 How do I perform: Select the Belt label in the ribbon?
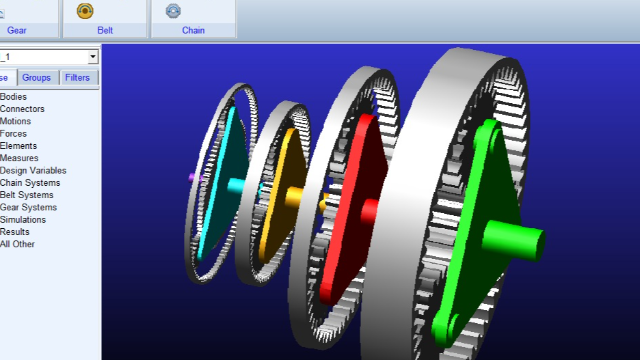pyautogui.click(x=105, y=30)
